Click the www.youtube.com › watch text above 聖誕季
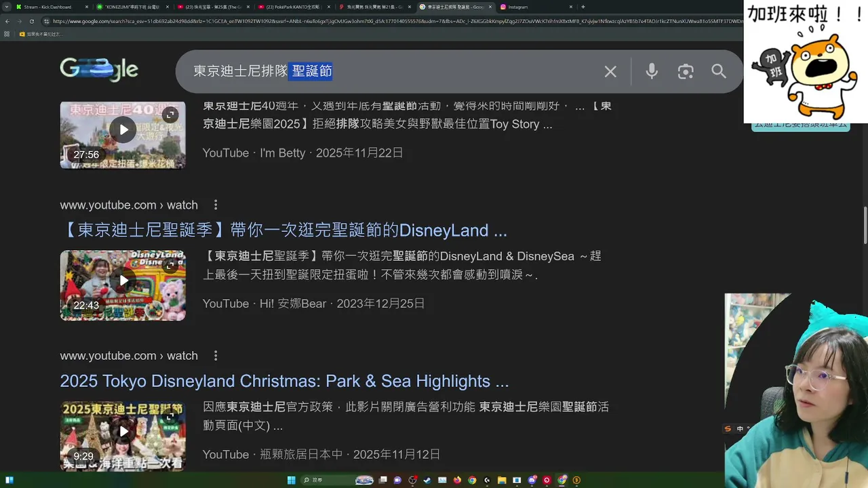 (x=129, y=205)
